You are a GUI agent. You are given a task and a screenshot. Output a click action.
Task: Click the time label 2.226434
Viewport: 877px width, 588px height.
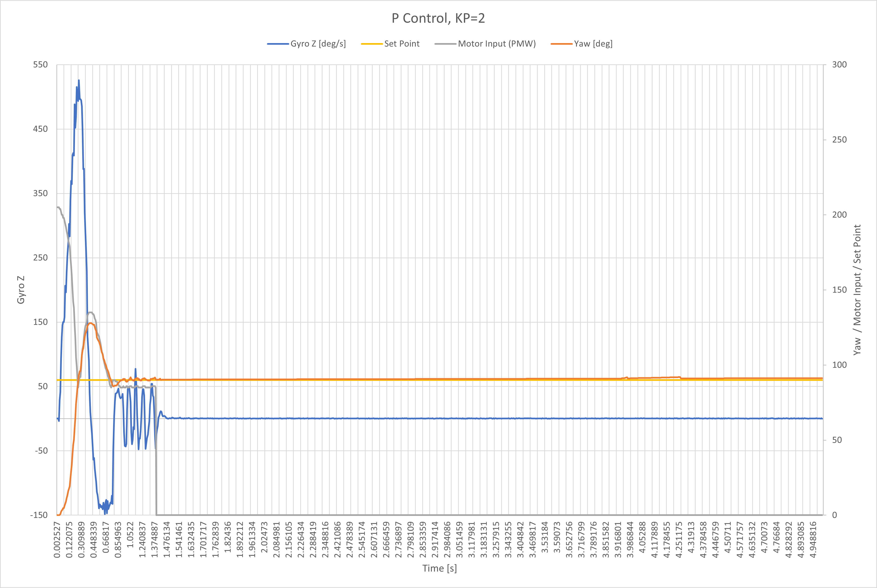click(x=301, y=539)
